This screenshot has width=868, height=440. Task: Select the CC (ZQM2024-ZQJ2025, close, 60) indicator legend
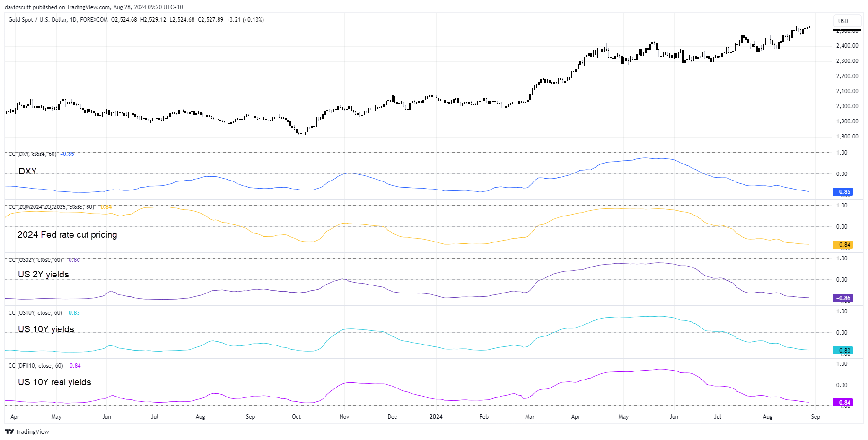51,207
